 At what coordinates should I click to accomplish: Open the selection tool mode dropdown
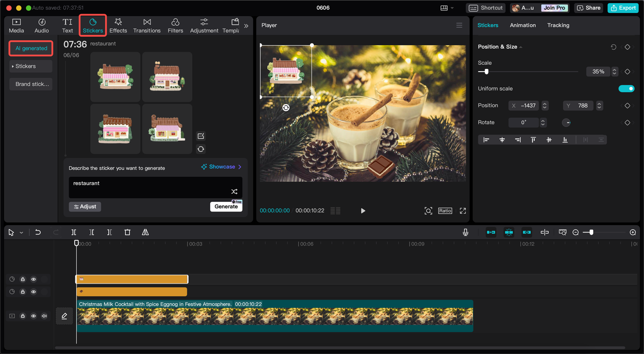21,233
